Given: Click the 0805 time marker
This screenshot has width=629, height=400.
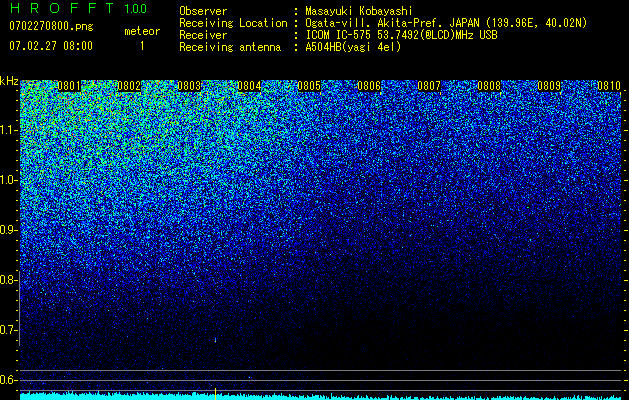Looking at the screenshot, I should [x=309, y=86].
